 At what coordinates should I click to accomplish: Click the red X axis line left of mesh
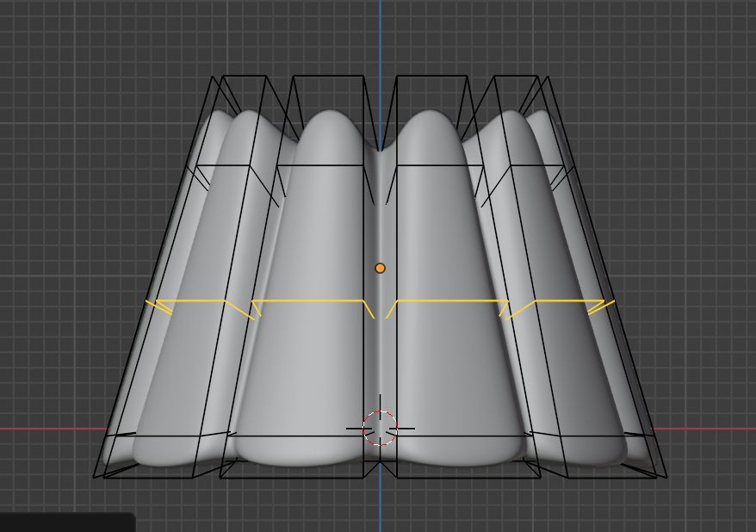click(x=43, y=429)
